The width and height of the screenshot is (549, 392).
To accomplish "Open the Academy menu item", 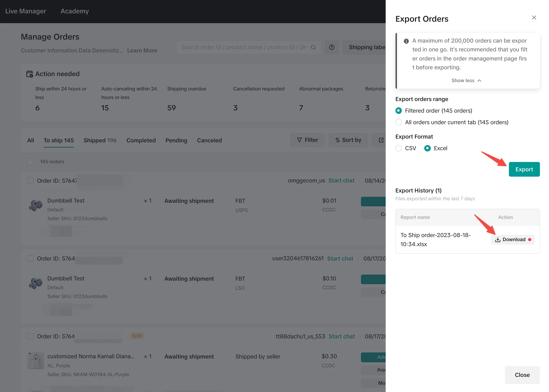I will click(75, 11).
